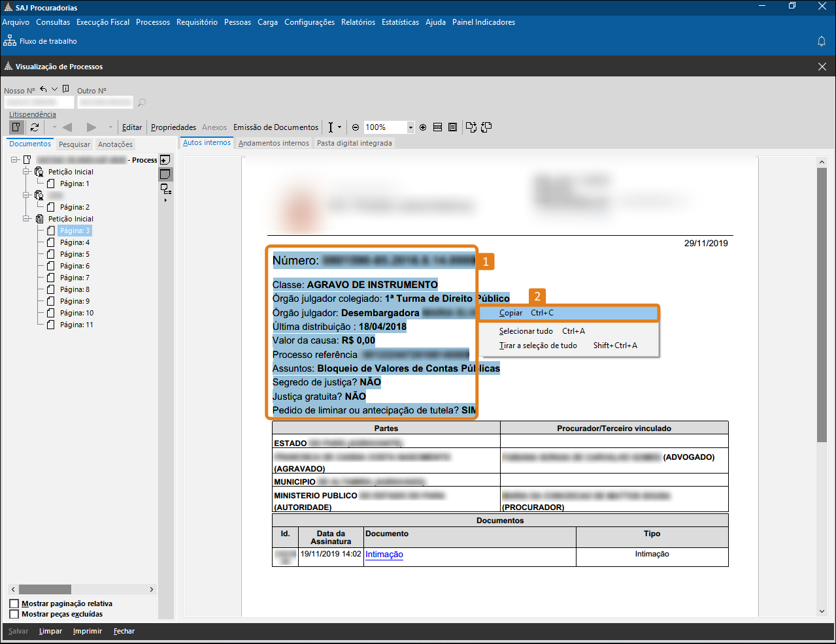This screenshot has height=644, width=836.
Task: Click the add note icon beside the tree
Action: 165,160
